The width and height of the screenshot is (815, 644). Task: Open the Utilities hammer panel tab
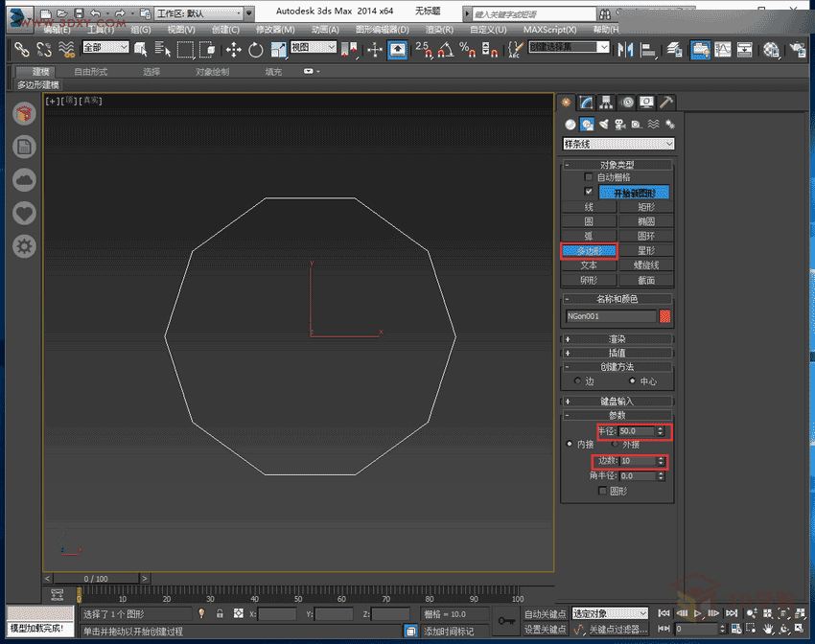click(666, 103)
